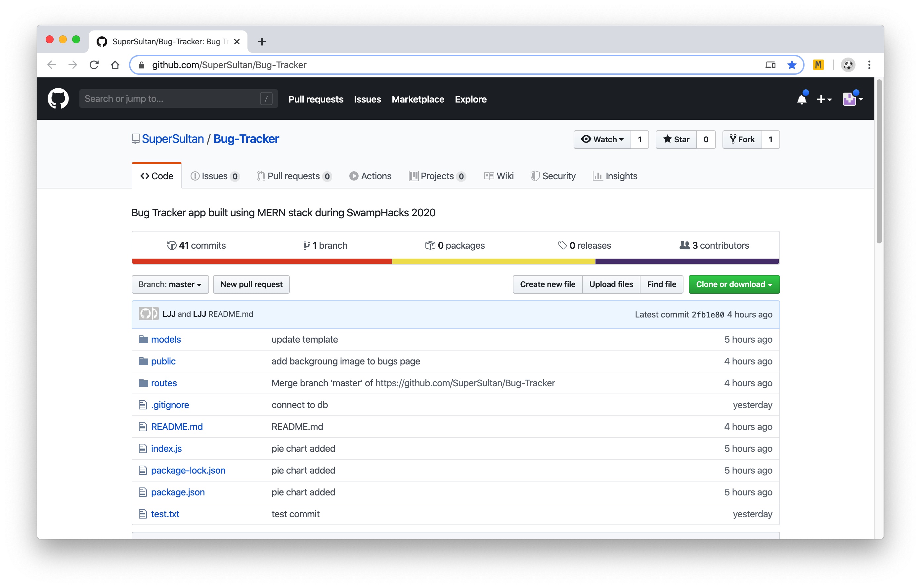Expand Clone or download menu
Screen dimensions: 921x588
[733, 284]
